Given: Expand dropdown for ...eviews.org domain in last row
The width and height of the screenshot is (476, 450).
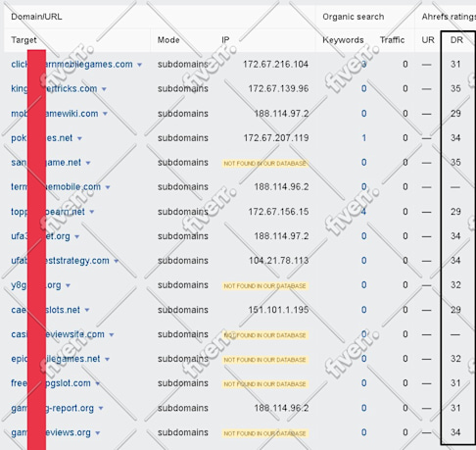Looking at the screenshot, I should (98, 433).
